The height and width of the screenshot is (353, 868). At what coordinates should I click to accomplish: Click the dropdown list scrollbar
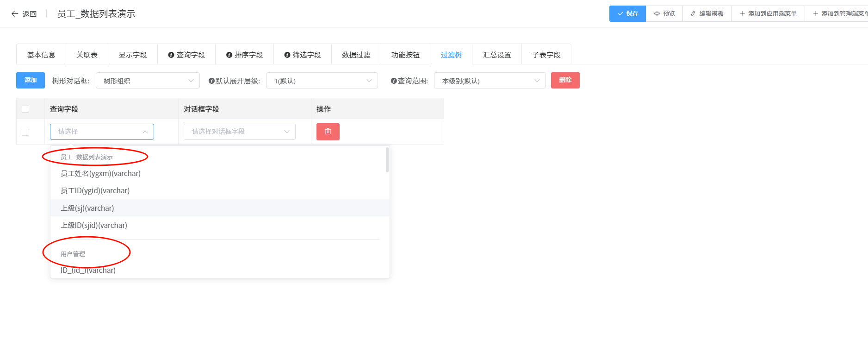pyautogui.click(x=387, y=160)
